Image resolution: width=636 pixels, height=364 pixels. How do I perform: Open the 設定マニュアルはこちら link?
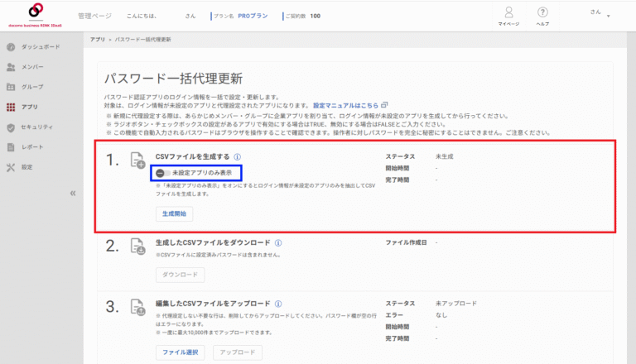coord(347,106)
